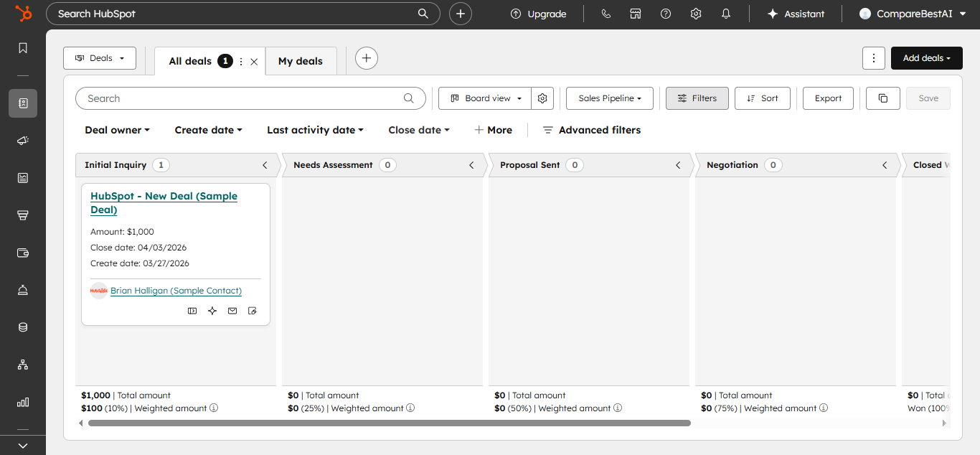Click the preview icon on the deal card
This screenshot has width=980, height=455.
[192, 311]
